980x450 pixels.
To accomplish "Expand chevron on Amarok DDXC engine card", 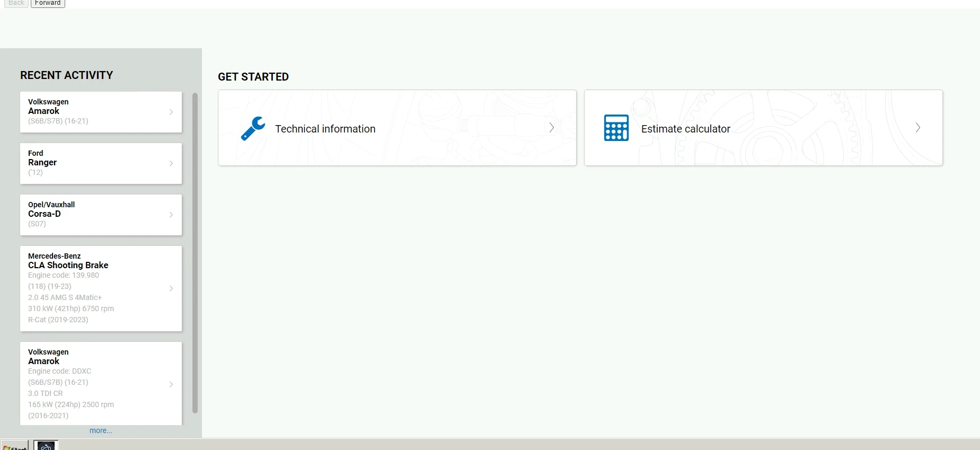I will [x=171, y=384].
